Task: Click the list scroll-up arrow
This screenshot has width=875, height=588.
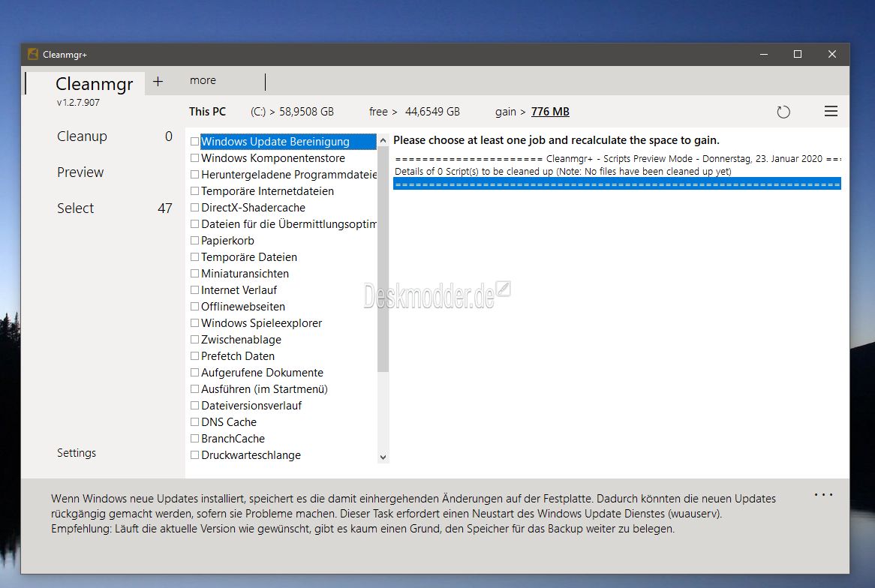Action: tap(383, 140)
